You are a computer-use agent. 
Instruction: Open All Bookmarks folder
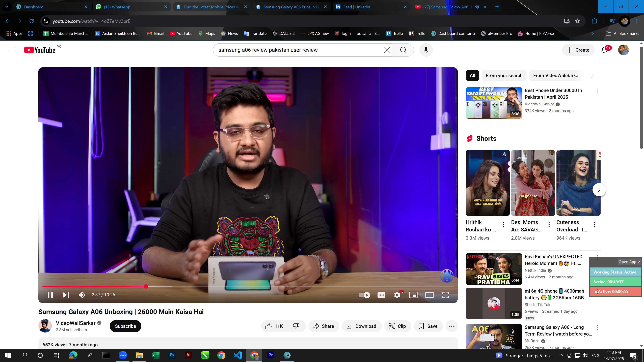(x=623, y=34)
